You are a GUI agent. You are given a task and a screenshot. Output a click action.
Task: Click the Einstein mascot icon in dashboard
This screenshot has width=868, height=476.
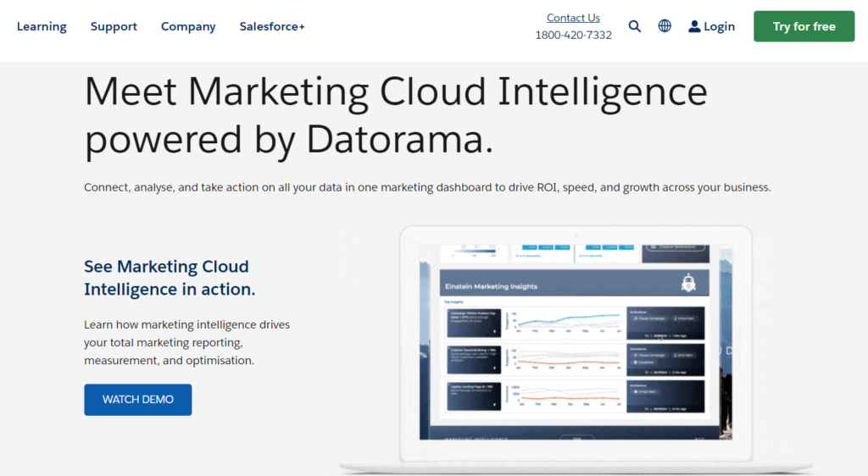[x=688, y=283]
